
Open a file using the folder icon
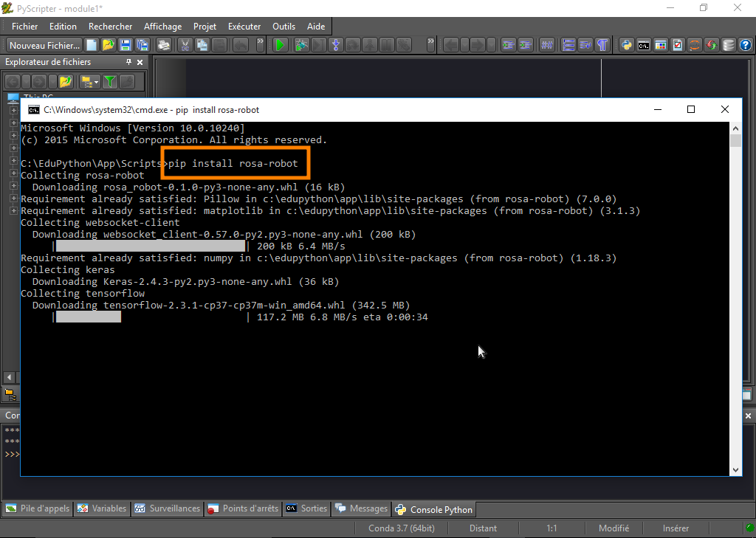click(109, 45)
